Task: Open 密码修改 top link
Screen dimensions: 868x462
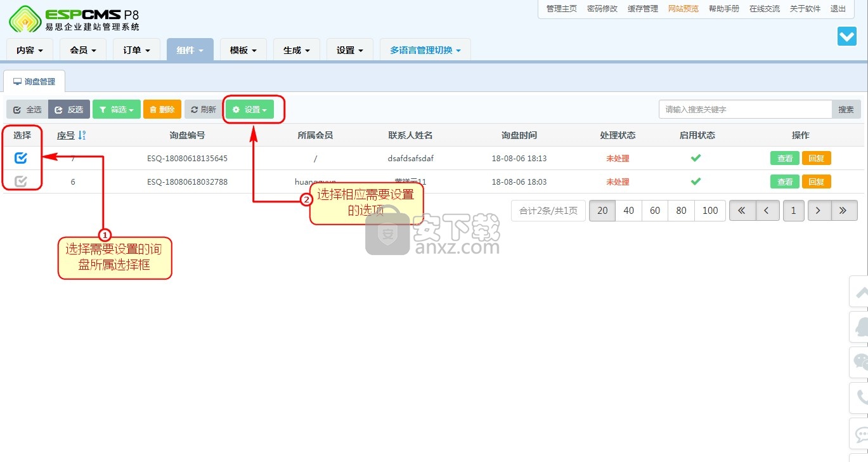Action: click(x=602, y=9)
